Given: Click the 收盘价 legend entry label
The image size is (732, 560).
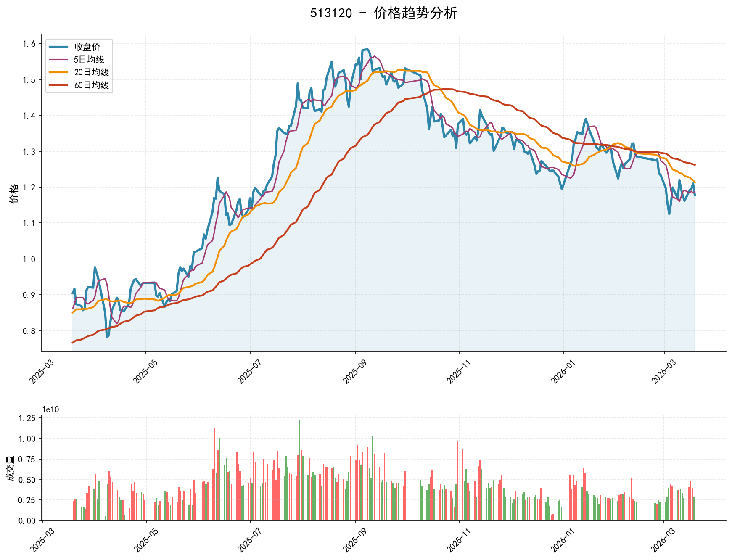Looking at the screenshot, I should pyautogui.click(x=87, y=47).
